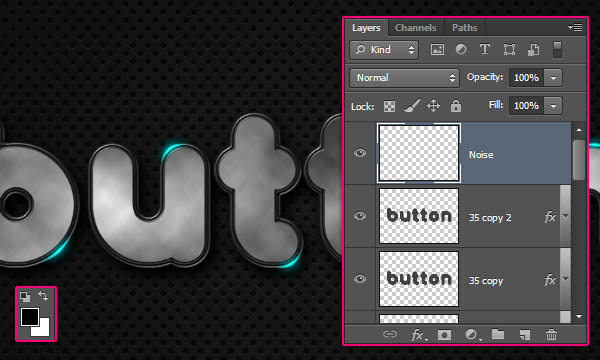Click the link layers icon
The height and width of the screenshot is (360, 600).
coord(390,335)
